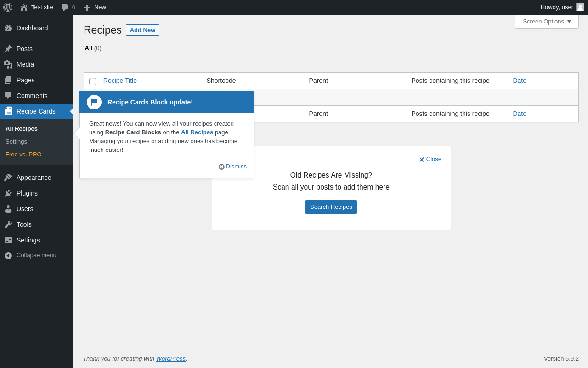588x368 pixels.
Task: Open the Posts menu
Action: coord(37,49)
